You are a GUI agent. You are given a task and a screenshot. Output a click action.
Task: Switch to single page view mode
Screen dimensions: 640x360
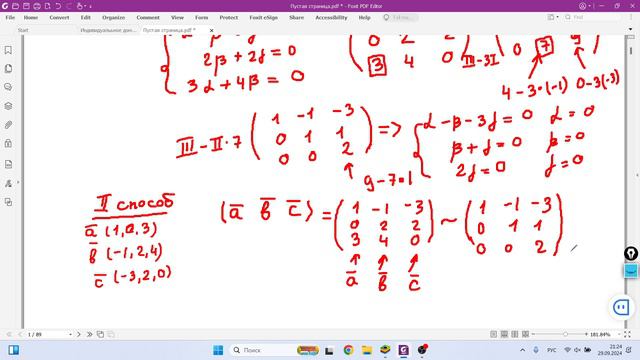(493, 334)
